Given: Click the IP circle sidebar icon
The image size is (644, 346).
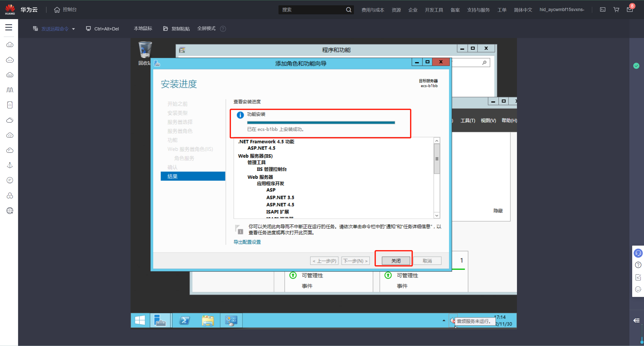Looking at the screenshot, I should pyautogui.click(x=10, y=180).
